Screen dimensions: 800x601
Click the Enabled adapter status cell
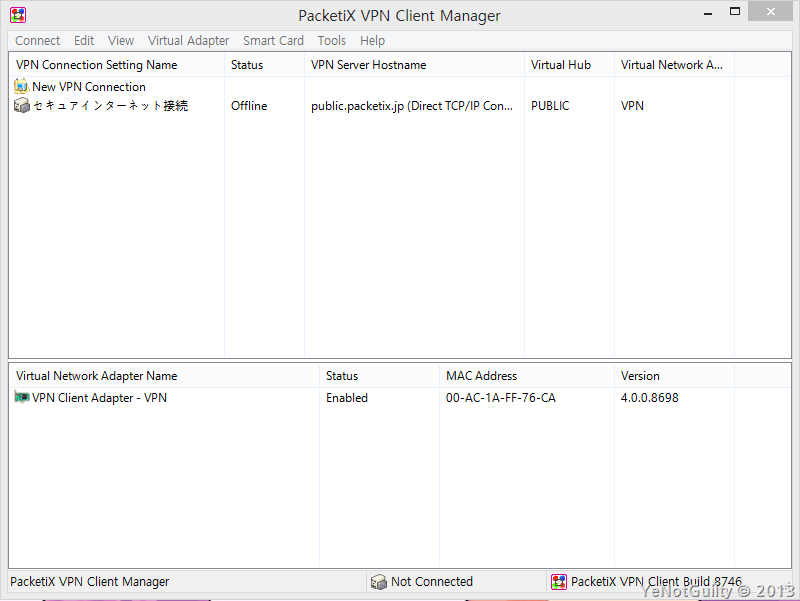347,397
